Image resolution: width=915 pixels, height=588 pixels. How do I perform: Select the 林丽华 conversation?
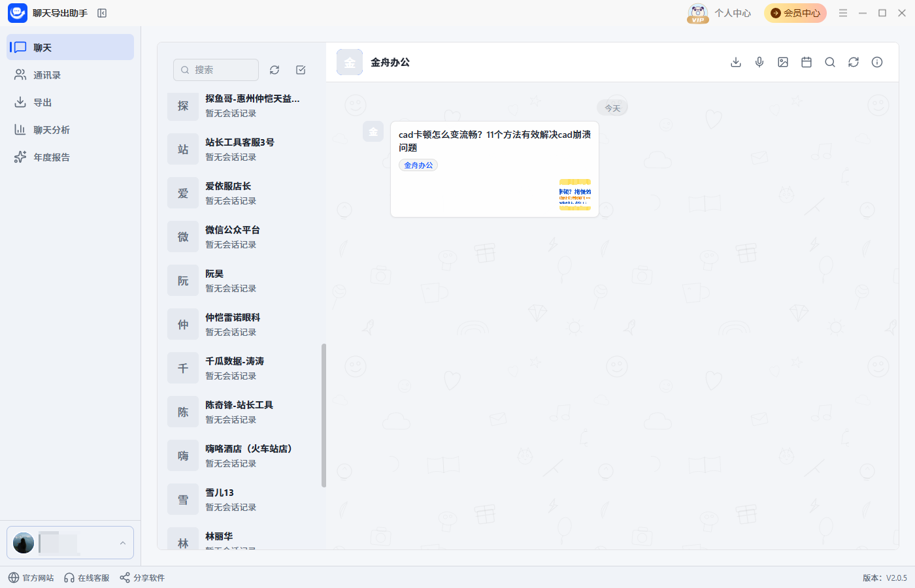coord(241,538)
